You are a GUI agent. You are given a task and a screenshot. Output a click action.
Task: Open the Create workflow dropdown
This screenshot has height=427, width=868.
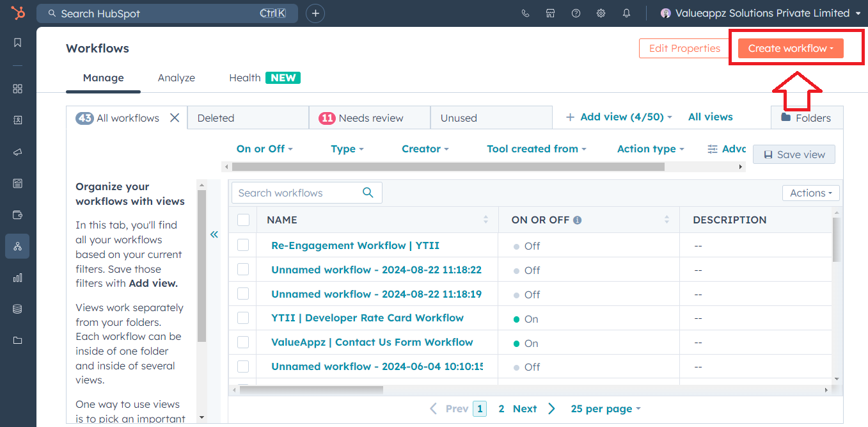pyautogui.click(x=791, y=49)
